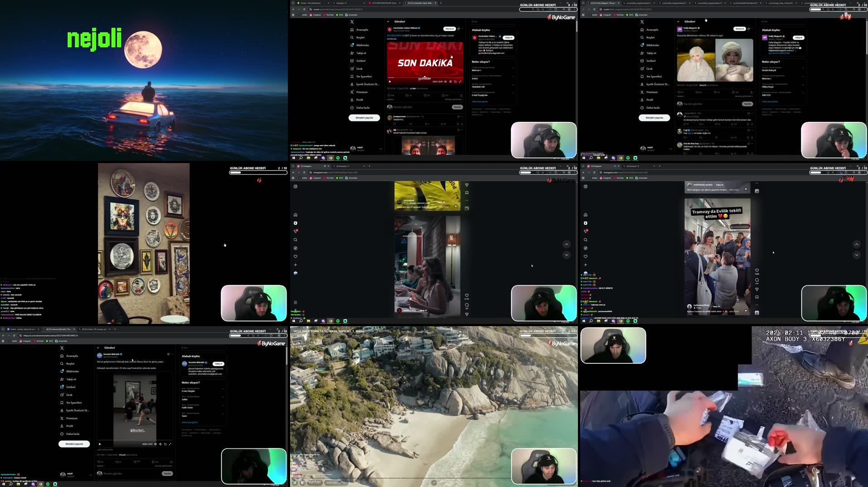Pause the Cape Town YouTube video

click(x=295, y=482)
